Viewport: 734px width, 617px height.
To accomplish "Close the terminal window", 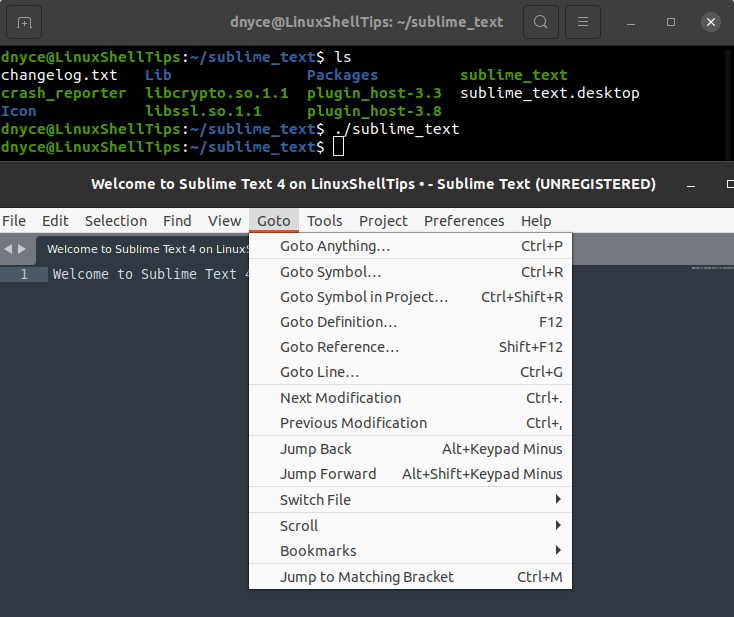I will click(711, 22).
